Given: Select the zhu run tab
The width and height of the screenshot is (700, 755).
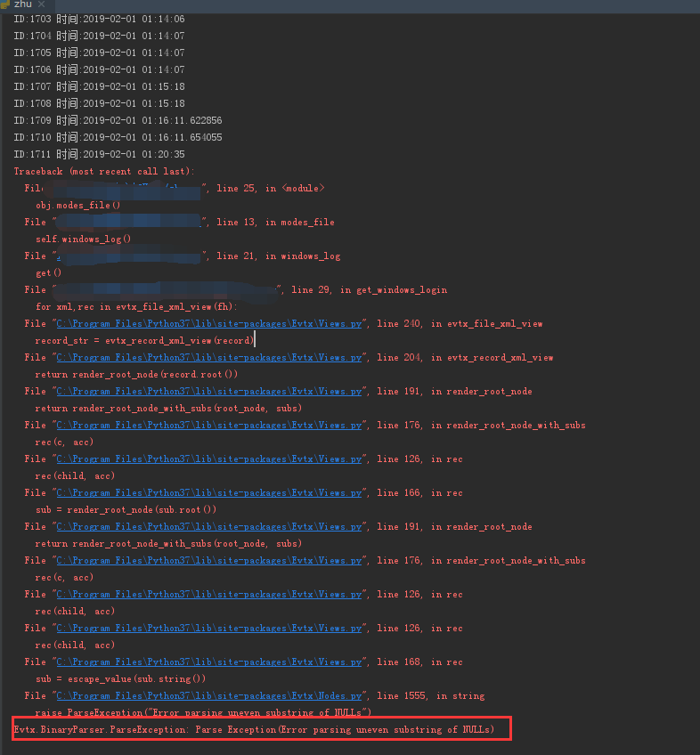Looking at the screenshot, I should tap(22, 4).
